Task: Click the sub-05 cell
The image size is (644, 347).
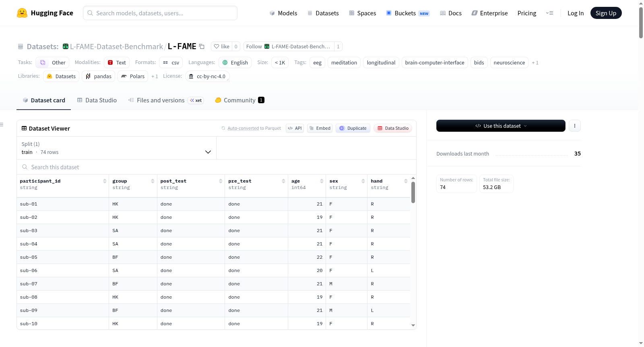Action: pos(63,257)
